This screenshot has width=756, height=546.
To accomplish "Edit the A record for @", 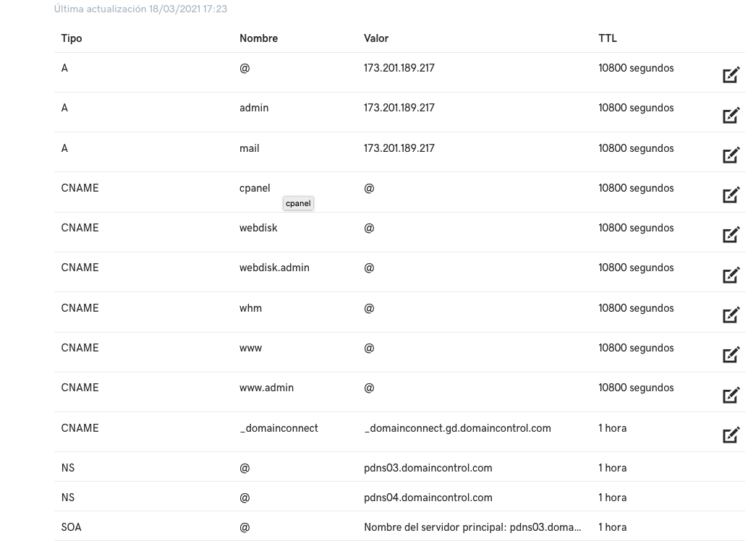I will coord(731,75).
